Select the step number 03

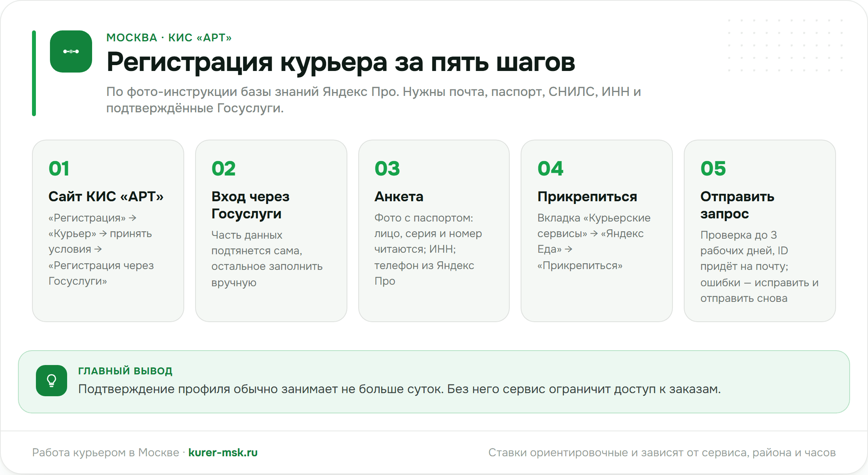[x=387, y=168]
